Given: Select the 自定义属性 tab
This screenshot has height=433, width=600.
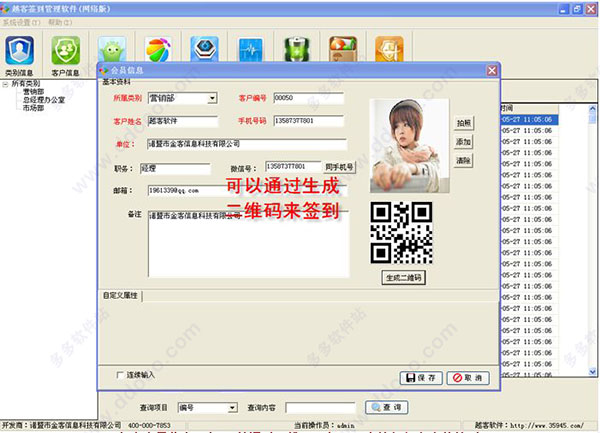Looking at the screenshot, I should pyautogui.click(x=120, y=296).
